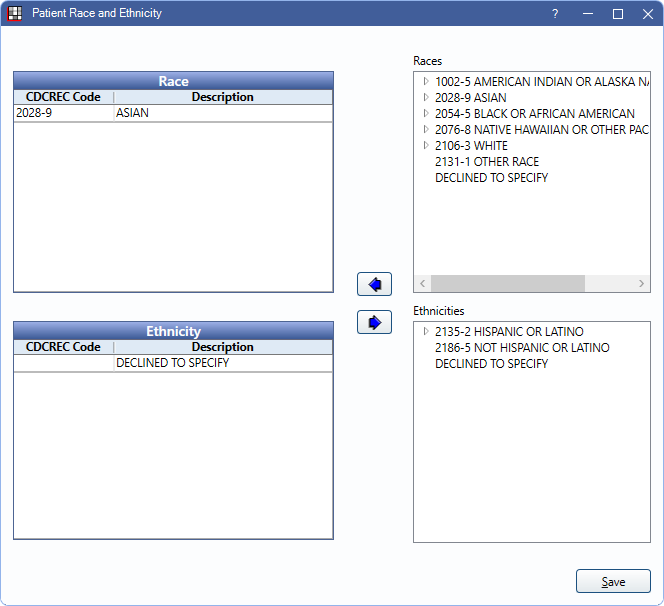
Task: Expand the 2106-3 White node
Action: pos(426,146)
